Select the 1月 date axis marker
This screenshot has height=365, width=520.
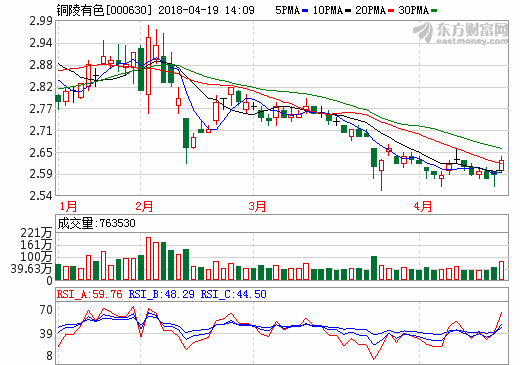click(68, 206)
